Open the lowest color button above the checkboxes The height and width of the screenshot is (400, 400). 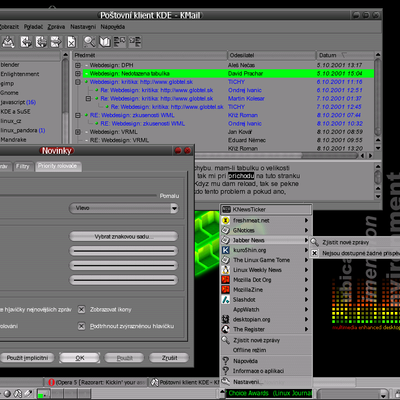pyautogui.click(x=124, y=280)
